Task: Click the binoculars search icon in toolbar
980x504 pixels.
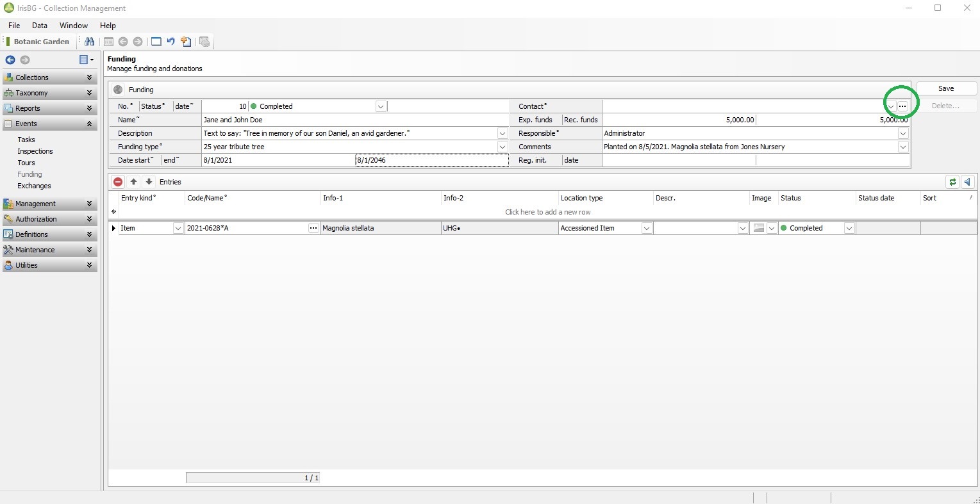Action: (x=90, y=42)
